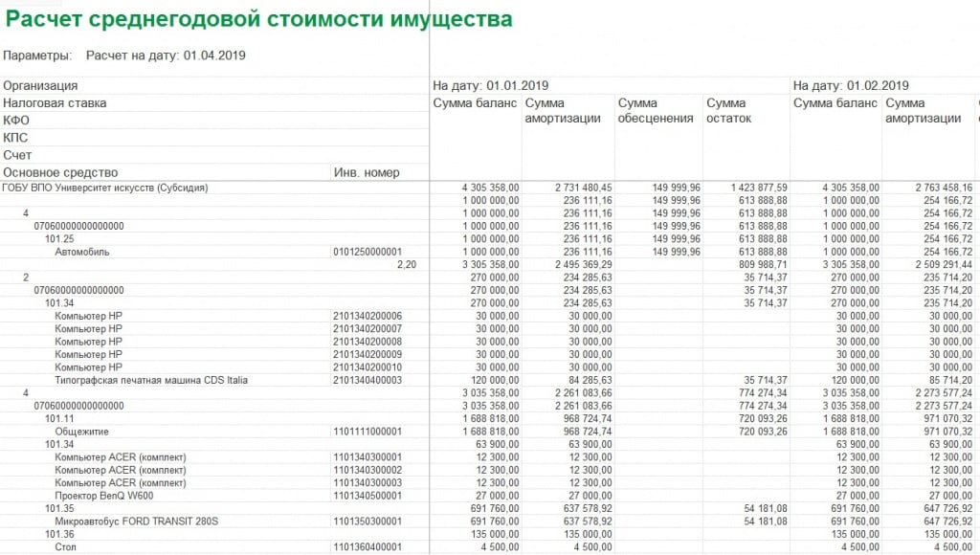Select the 'Сумма обесценения' column header

point(656,111)
